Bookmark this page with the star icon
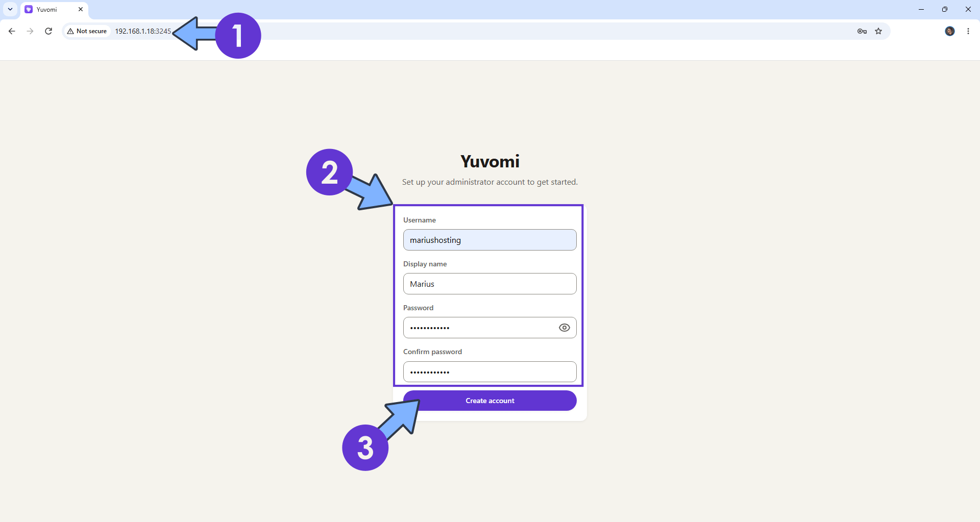The width and height of the screenshot is (980, 522). [x=878, y=31]
